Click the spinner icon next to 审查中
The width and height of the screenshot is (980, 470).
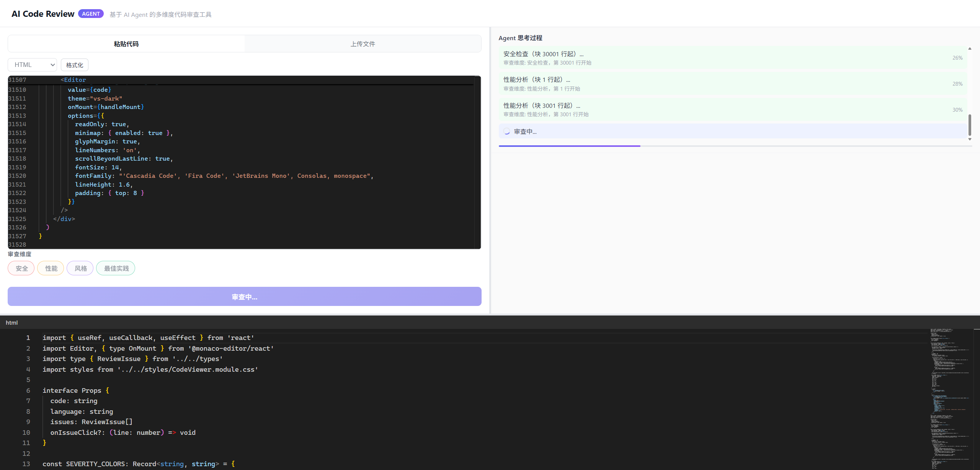tap(507, 132)
